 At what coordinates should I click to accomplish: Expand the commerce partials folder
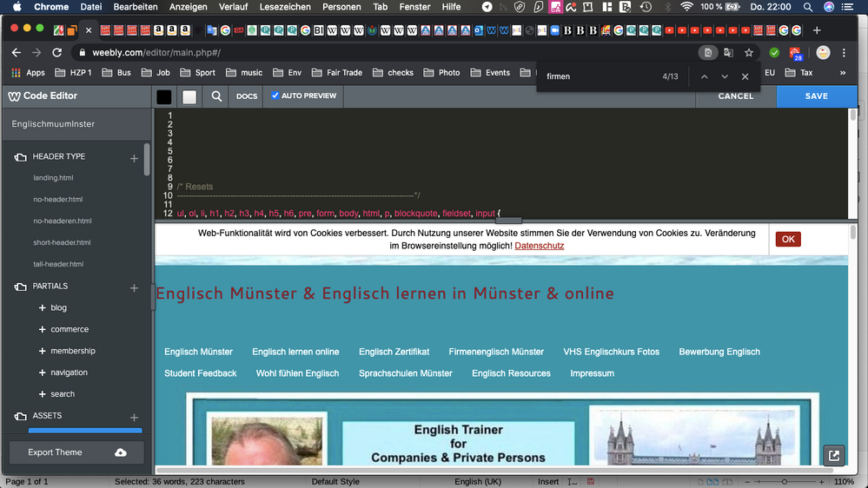(43, 330)
